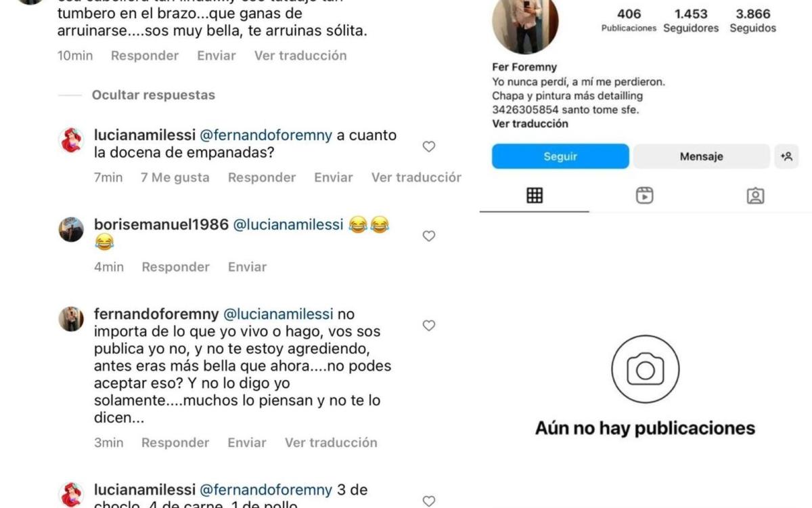Open the posts grid tab icon
812x508 pixels.
(535, 196)
